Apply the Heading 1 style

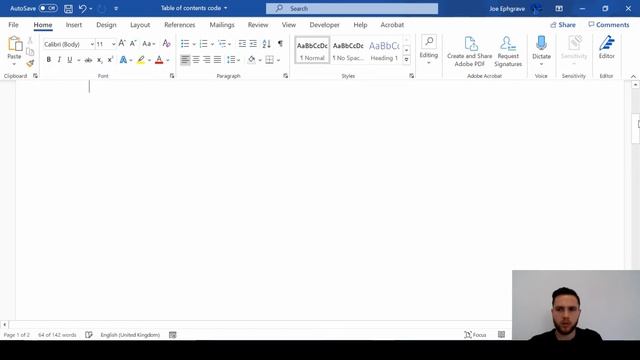click(x=384, y=51)
